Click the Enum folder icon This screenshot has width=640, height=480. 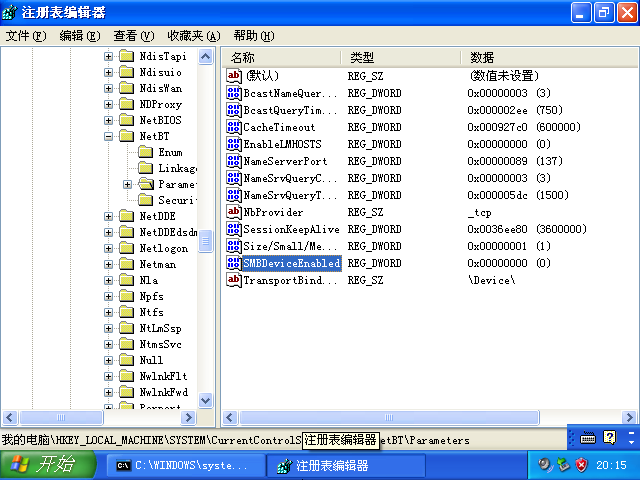145,152
